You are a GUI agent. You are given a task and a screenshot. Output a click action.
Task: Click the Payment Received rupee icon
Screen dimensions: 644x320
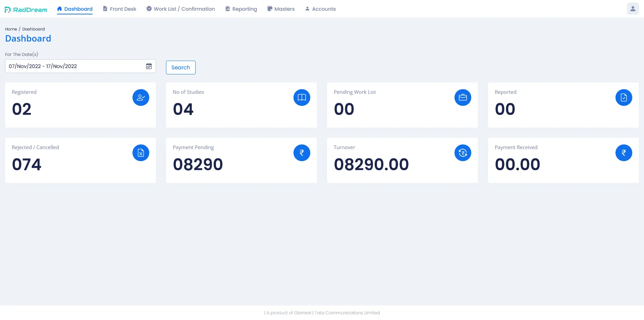click(x=624, y=153)
